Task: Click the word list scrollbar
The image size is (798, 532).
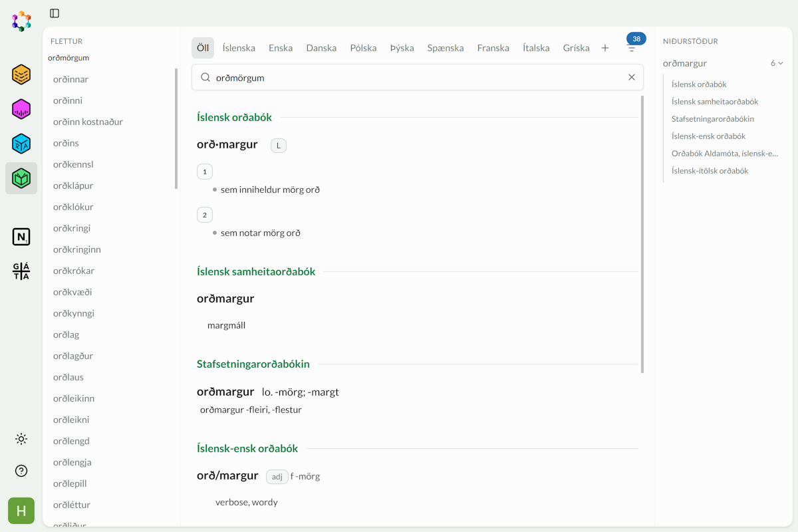Action: tap(176, 128)
